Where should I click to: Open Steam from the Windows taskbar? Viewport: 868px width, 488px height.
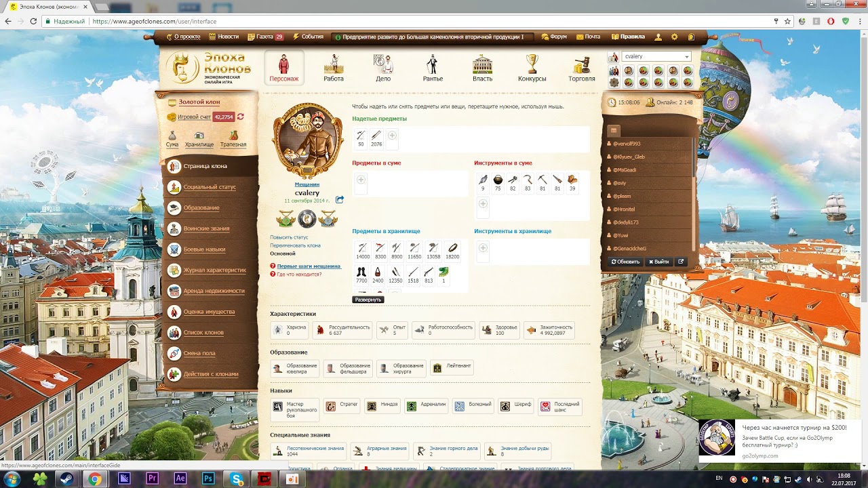(x=66, y=479)
